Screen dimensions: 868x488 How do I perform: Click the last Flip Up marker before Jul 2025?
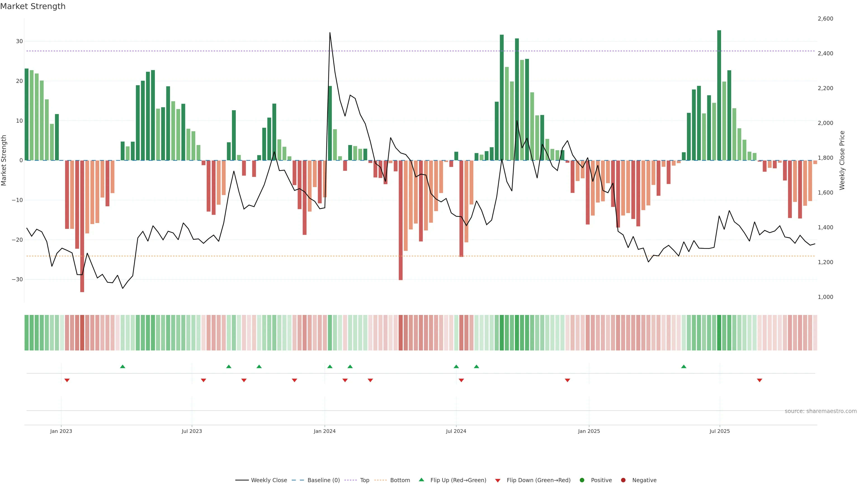(x=684, y=366)
